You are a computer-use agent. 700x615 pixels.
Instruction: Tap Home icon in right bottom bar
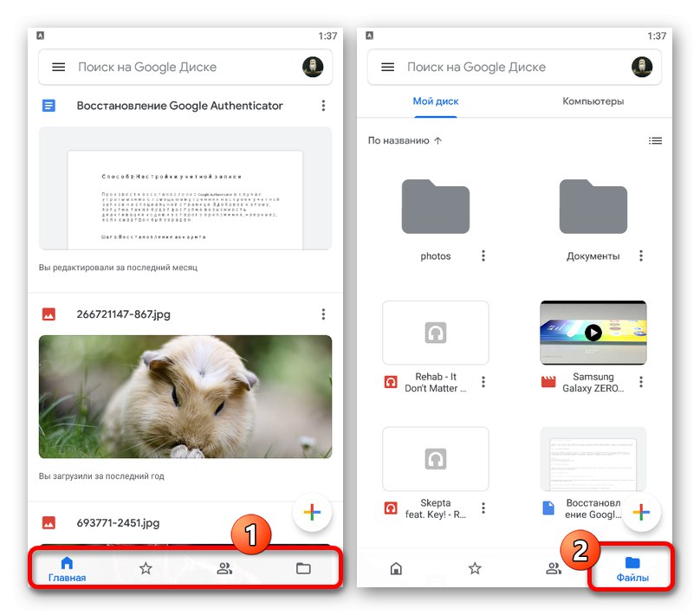[396, 568]
